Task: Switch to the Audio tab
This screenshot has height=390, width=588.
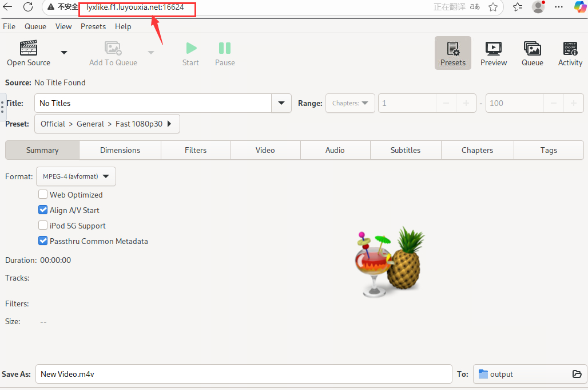Action: pos(335,150)
